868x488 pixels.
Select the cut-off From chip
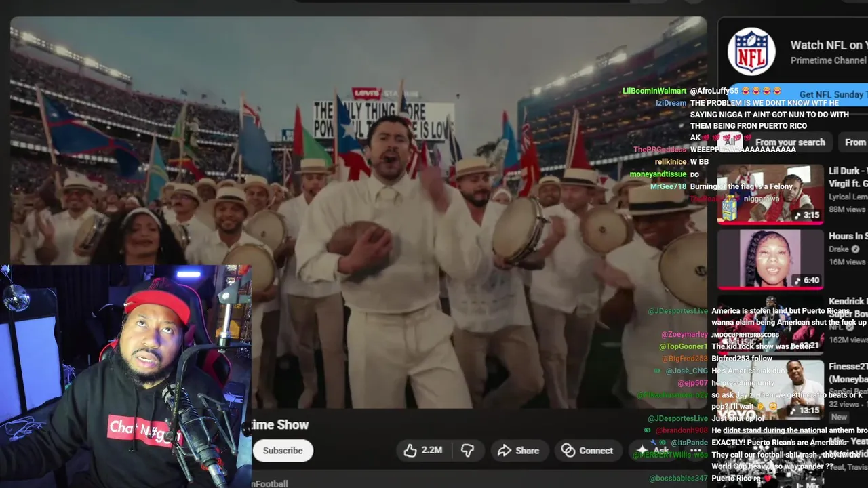(854, 142)
